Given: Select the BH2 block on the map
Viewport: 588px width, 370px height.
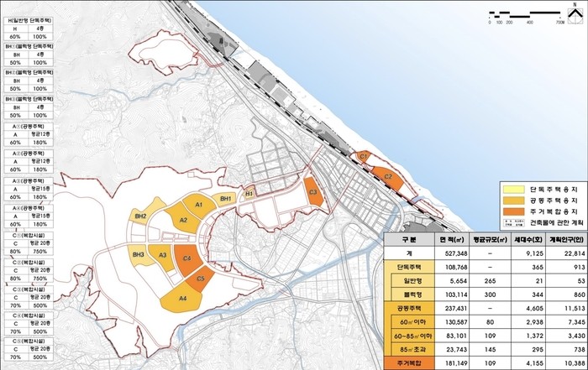Looking at the screenshot, I should [141, 217].
